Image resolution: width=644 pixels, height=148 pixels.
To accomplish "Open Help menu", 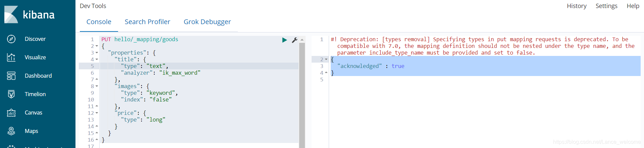I will 633,6.
